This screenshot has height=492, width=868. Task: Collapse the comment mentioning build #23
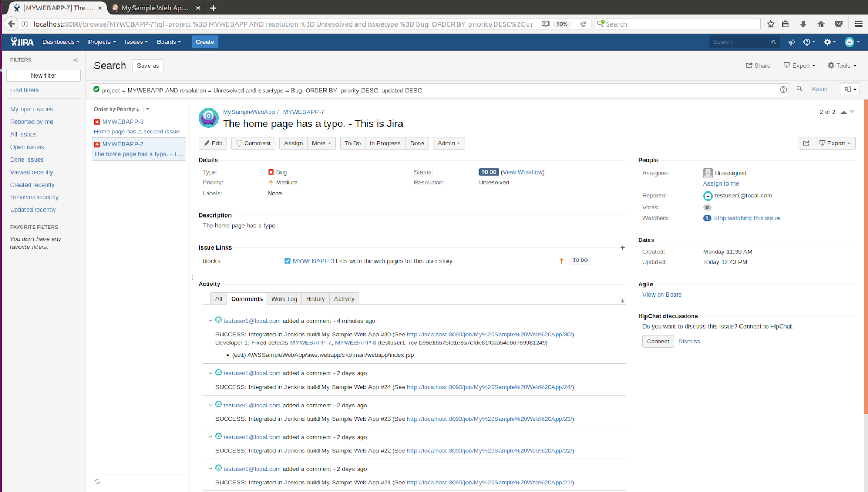pos(210,405)
